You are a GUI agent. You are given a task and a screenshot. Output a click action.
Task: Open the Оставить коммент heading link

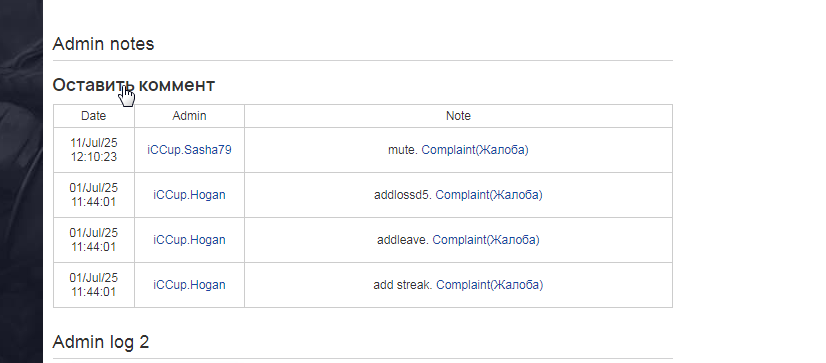click(134, 85)
